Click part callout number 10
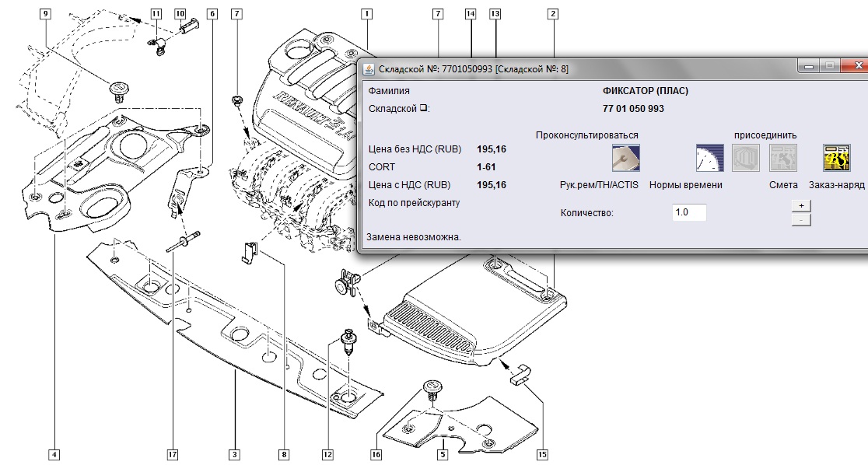Screen dimensions: 868x465 pyautogui.click(x=180, y=14)
